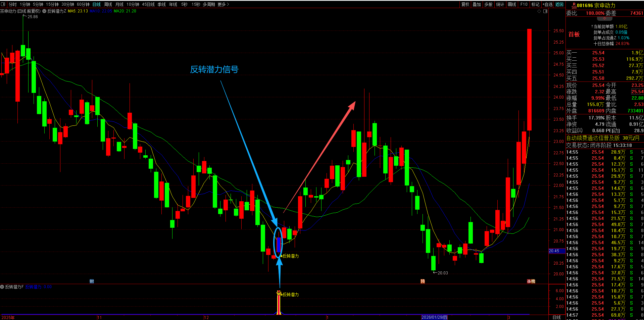Image resolution: width=644 pixels, height=320 pixels.
Task: Click the 首板 label
Action: pyautogui.click(x=574, y=34)
